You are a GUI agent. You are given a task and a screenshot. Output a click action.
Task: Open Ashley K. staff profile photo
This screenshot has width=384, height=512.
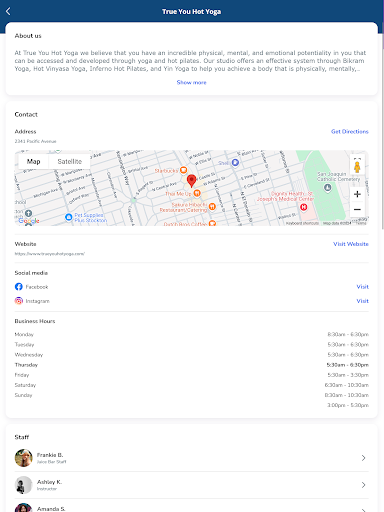23,485
